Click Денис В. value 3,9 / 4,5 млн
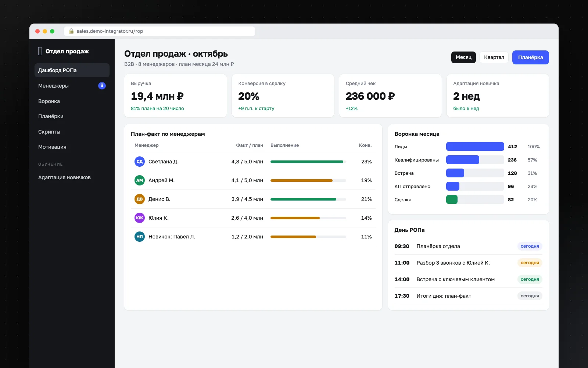 click(x=247, y=199)
